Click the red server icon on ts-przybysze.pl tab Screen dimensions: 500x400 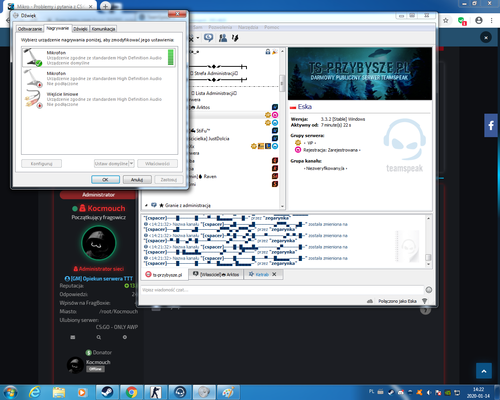tap(148, 275)
